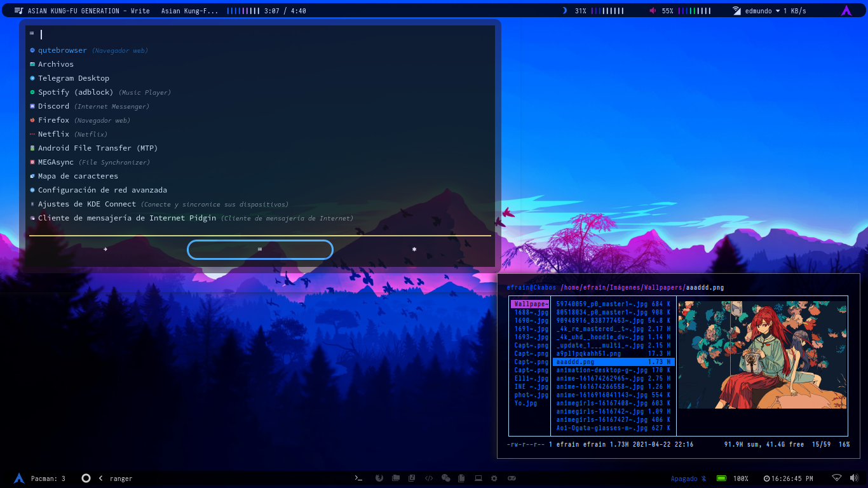
Task: Toggle Bluetooth showing Apagado
Action: coord(689,478)
